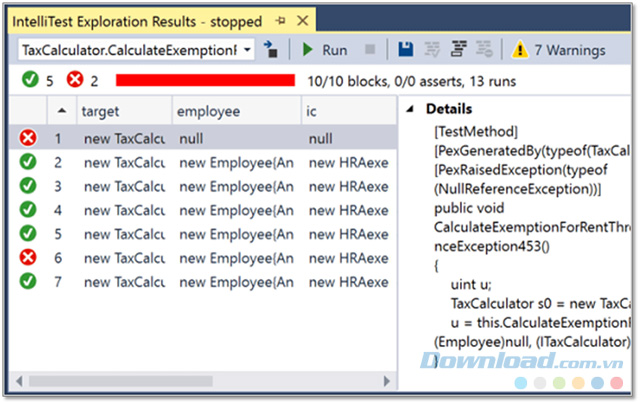Click the red failed icon in row 6
640x404 pixels.
coord(28,259)
